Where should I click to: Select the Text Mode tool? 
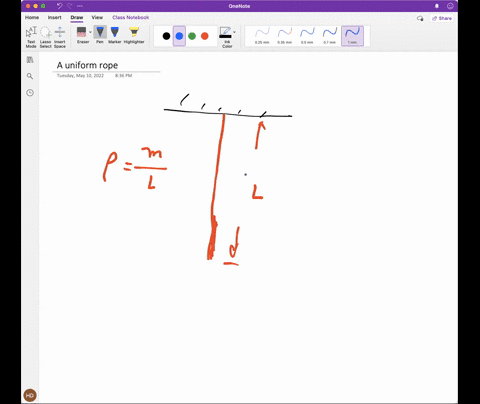coord(31,37)
